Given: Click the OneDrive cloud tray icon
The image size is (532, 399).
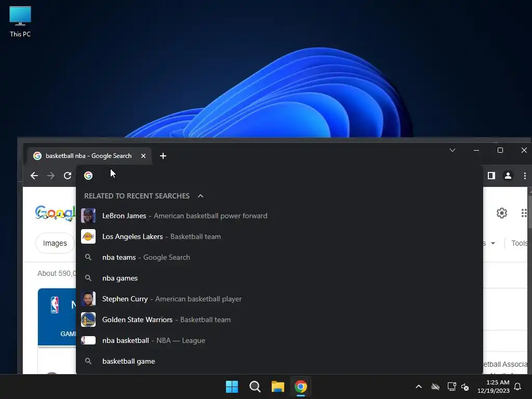Looking at the screenshot, I should [x=435, y=387].
